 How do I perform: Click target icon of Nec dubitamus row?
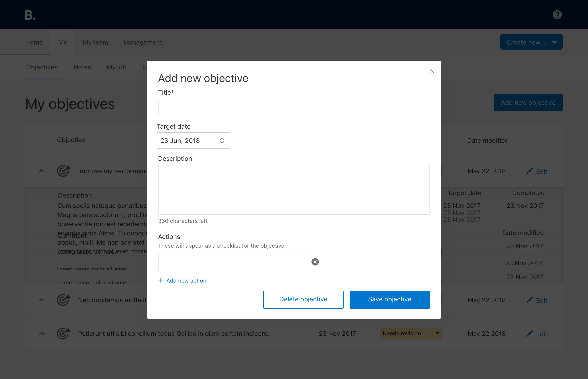pos(64,300)
